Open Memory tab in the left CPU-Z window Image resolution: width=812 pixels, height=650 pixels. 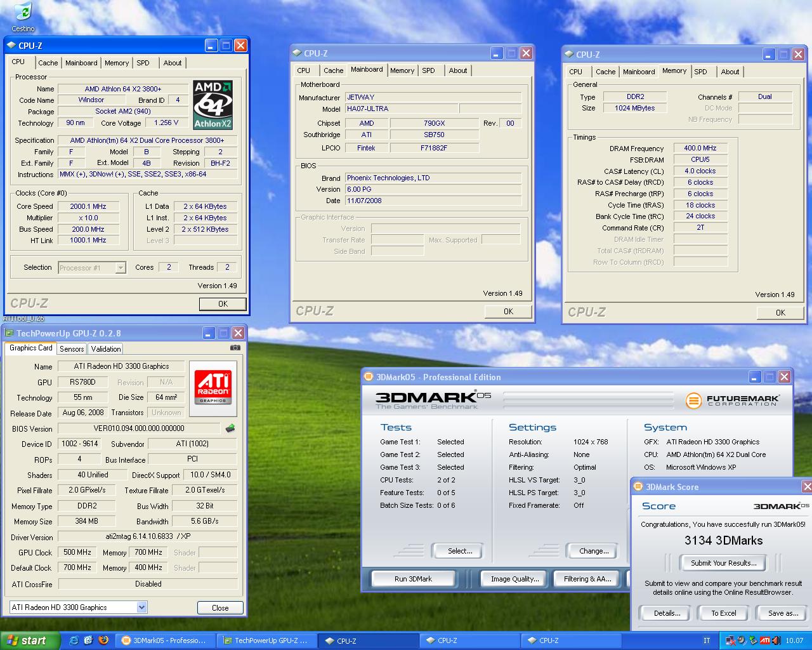pyautogui.click(x=117, y=63)
